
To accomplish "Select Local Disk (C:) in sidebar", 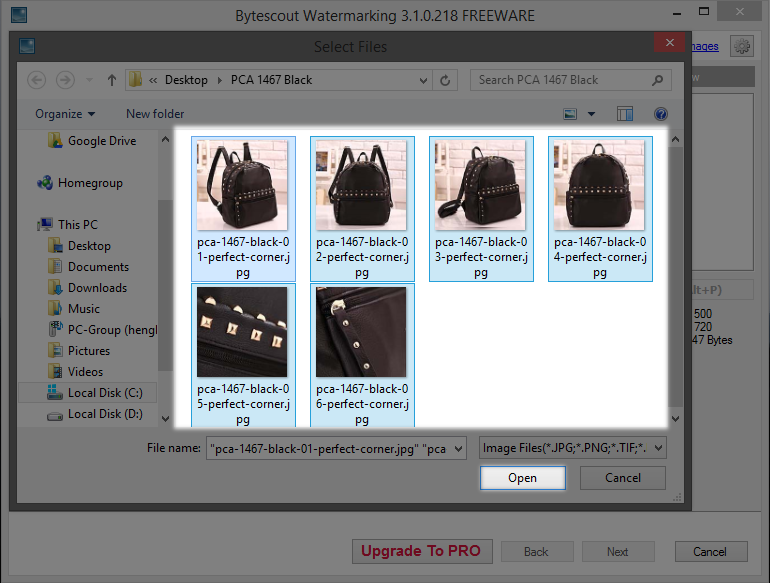I will tap(105, 393).
